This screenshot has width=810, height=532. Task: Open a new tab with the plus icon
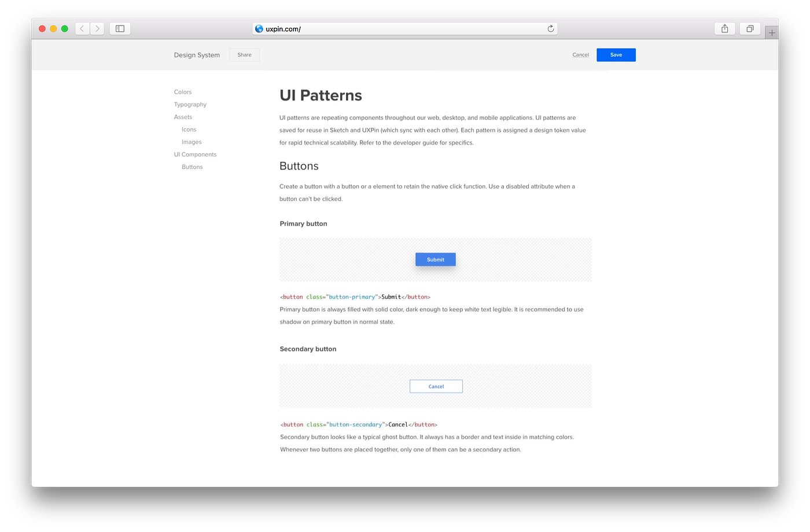point(772,32)
